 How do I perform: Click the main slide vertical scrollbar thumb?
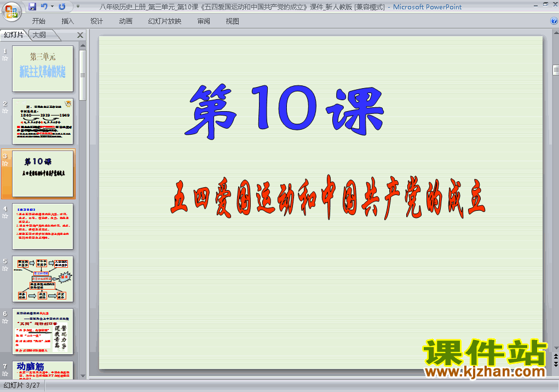[x=556, y=70]
